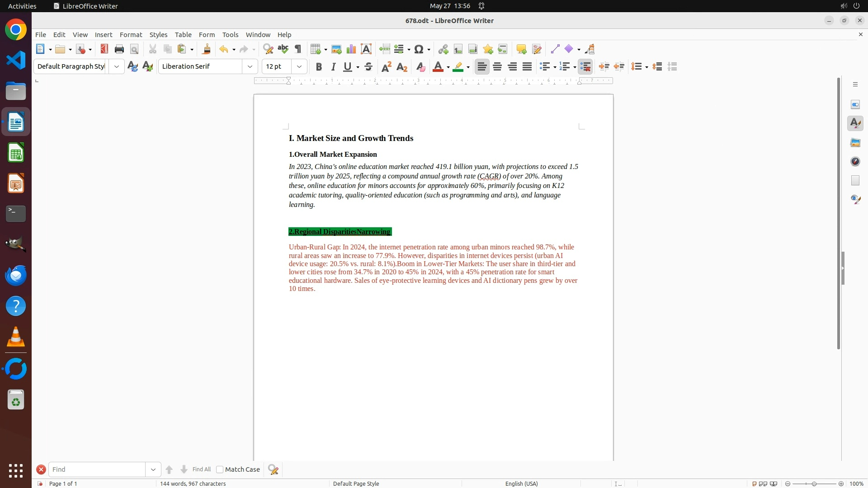Expand the font name dropdown
868x488 pixels.
(250, 67)
